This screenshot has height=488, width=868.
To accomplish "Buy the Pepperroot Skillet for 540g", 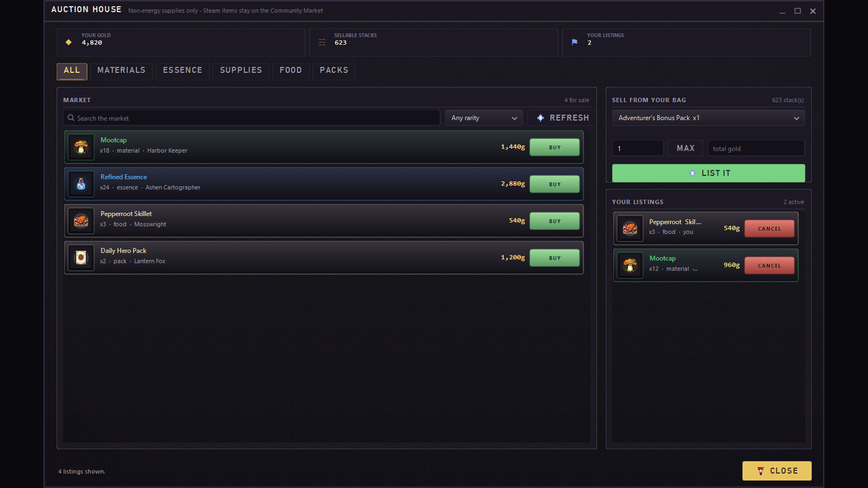I will [x=555, y=221].
